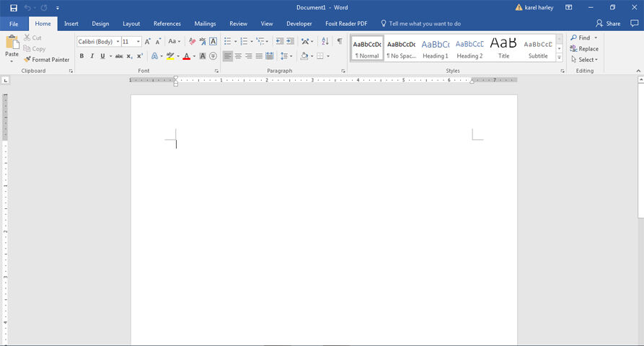This screenshot has width=644, height=346.
Task: Switch to the Developer tab
Action: [x=299, y=24]
